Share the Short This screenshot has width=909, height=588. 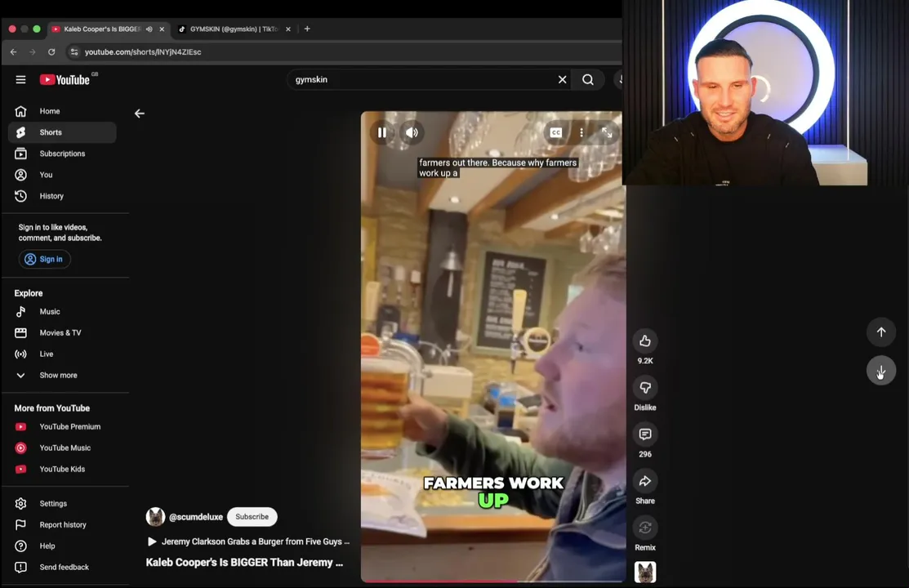(645, 481)
